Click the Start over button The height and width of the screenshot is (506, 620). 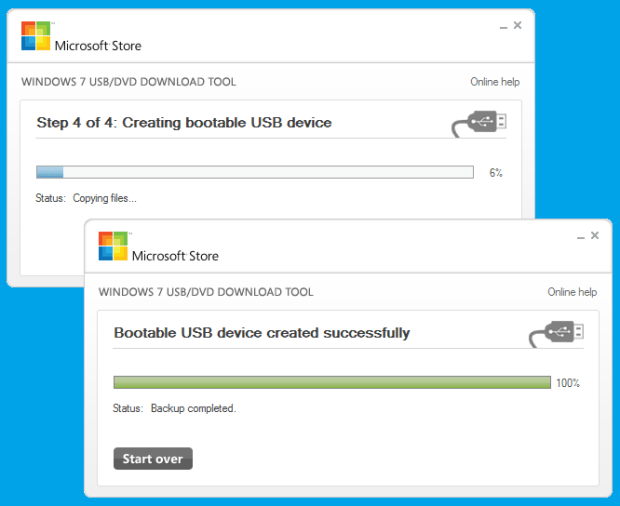point(153,459)
